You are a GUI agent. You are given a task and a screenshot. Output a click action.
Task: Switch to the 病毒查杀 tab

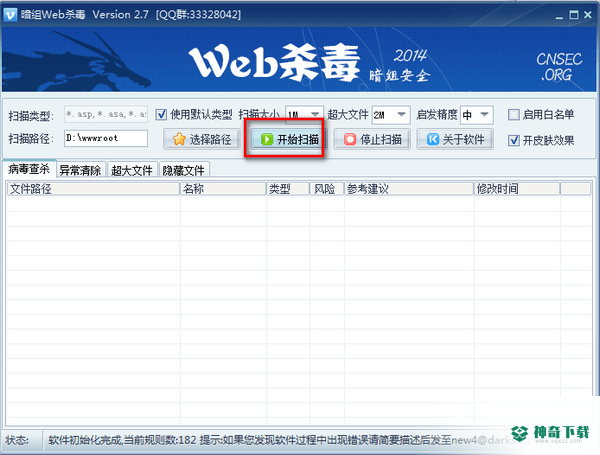pyautogui.click(x=29, y=169)
